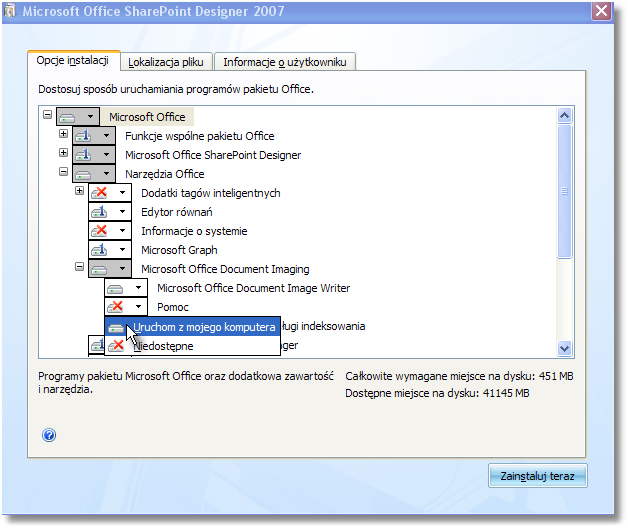Choose Uruchom z mojego komputera option
628x529 pixels.
[x=192, y=327]
